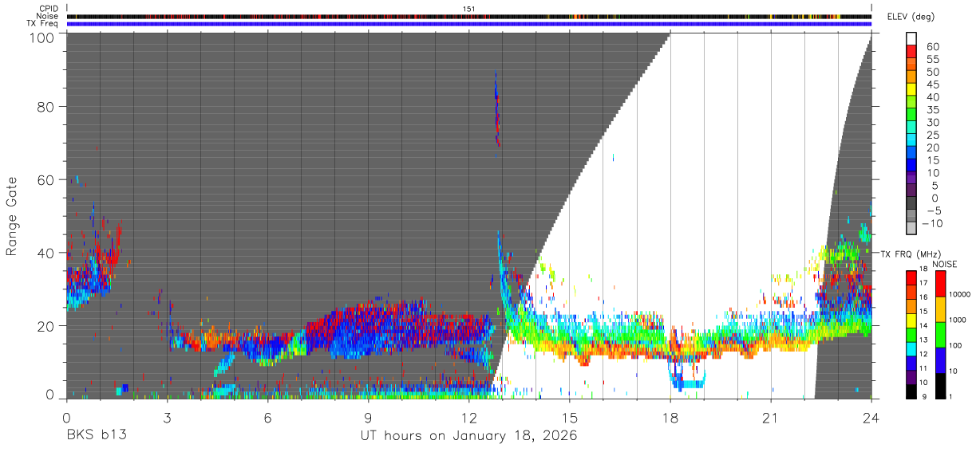980x452 pixels.
Task: Click the Range Gate axis tick 80
Action: 46,107
